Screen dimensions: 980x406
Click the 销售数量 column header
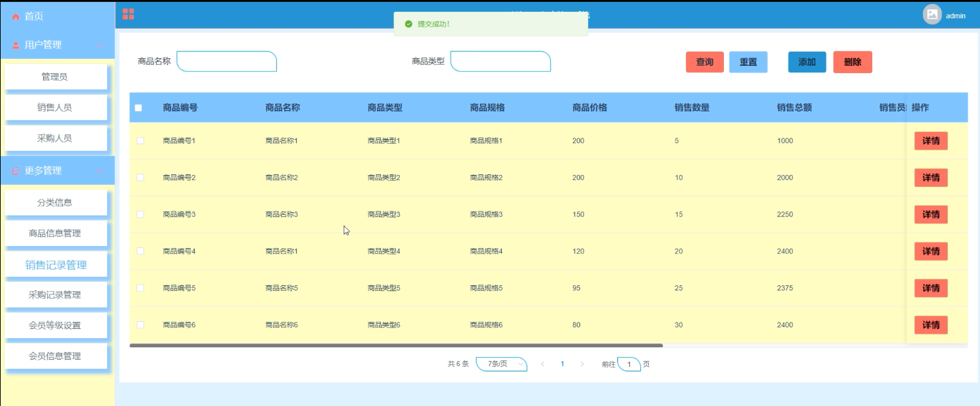point(692,108)
